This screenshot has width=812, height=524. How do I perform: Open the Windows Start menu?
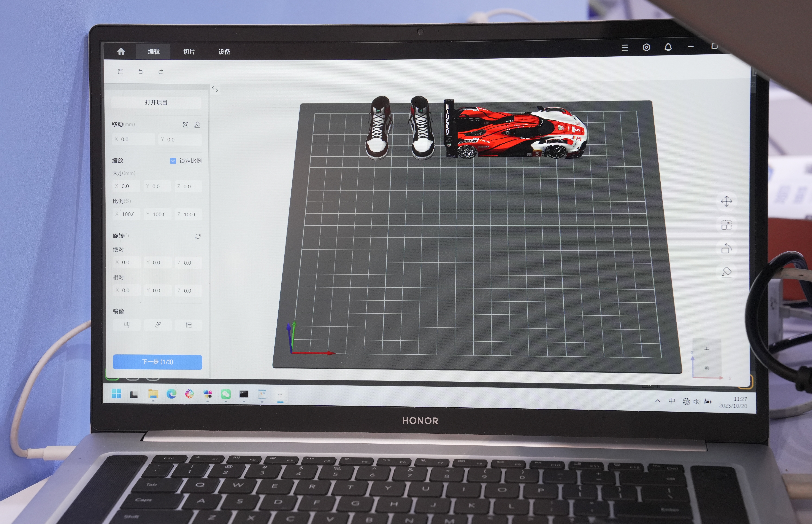[x=116, y=394]
